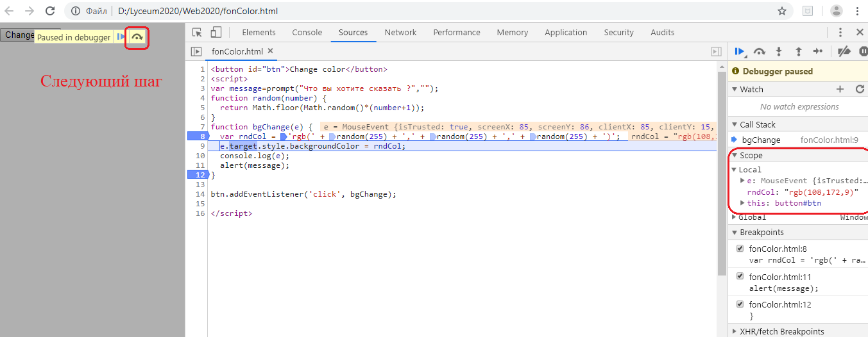Uncheck the fonColor.html:11 breakpoint
The image size is (868, 337).
click(740, 277)
